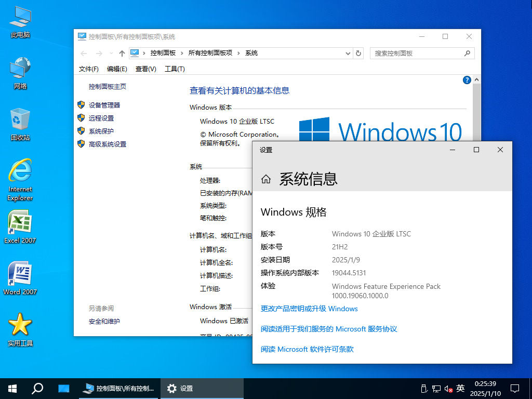Viewport: 532px width, 399px height.
Task: Click the 19044.5131 build number
Action: (x=349, y=273)
